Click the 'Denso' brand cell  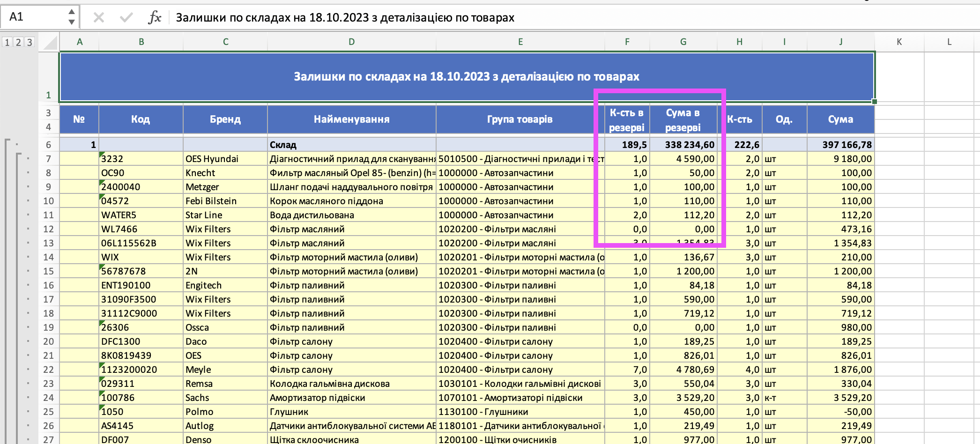225,439
